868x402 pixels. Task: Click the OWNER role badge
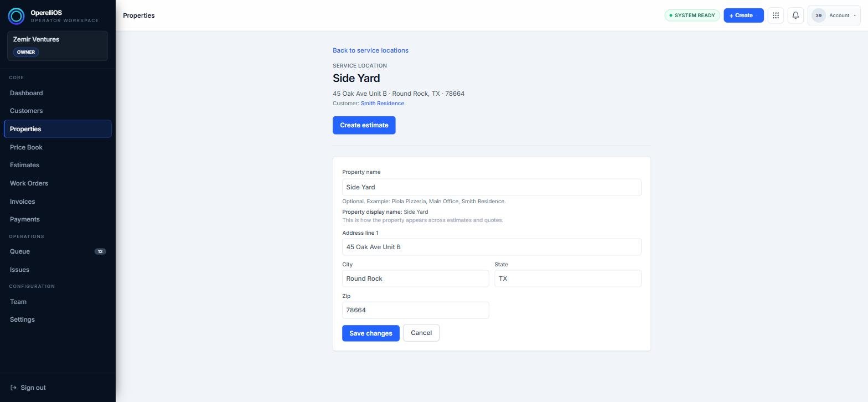click(x=26, y=52)
